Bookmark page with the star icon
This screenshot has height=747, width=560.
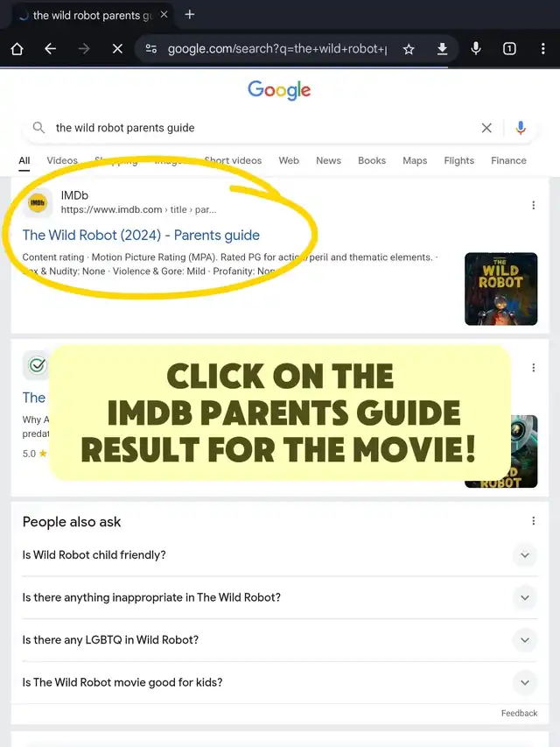point(409,48)
